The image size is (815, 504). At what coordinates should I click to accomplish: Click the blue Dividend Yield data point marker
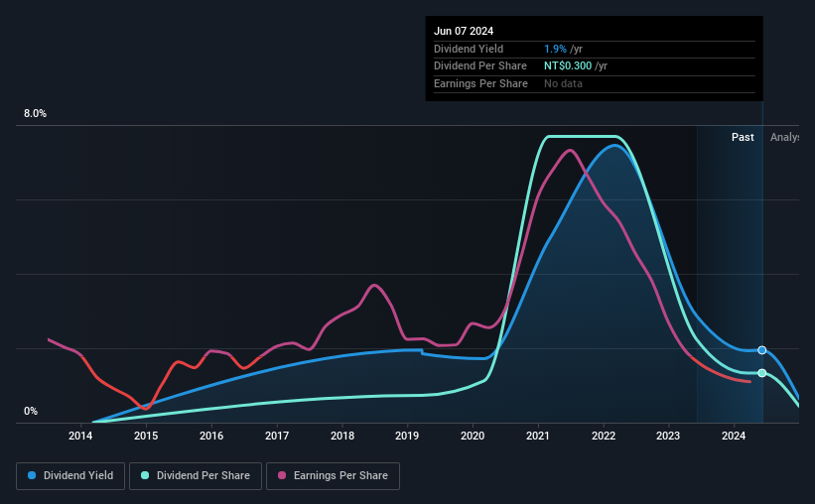click(x=762, y=350)
